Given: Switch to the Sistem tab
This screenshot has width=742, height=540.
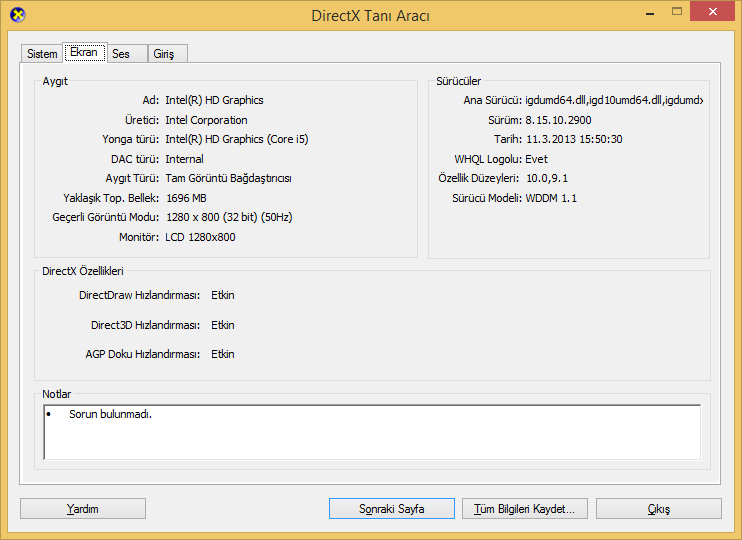Looking at the screenshot, I should [42, 53].
